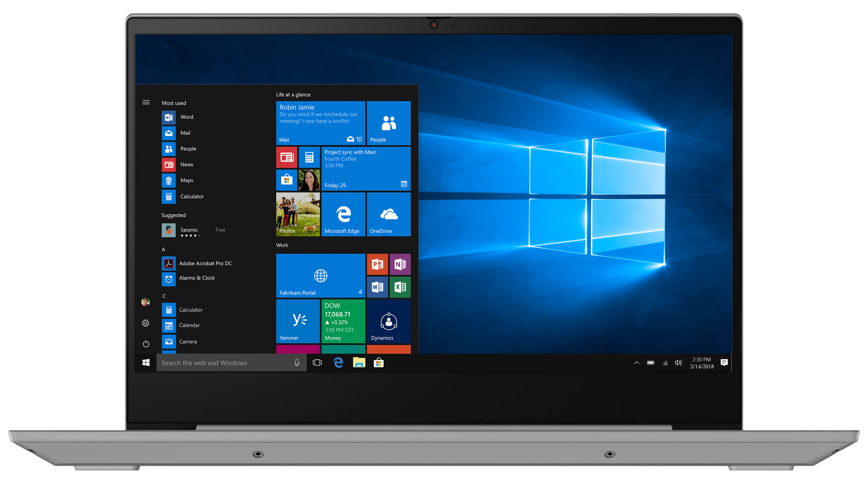Open Word from Most used list
This screenshot has height=481, width=868.
pos(178,117)
